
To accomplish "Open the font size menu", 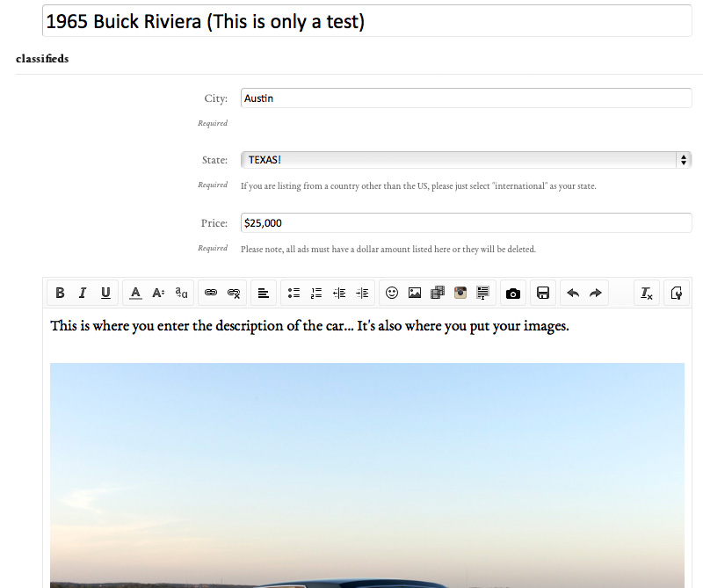I will pyautogui.click(x=158, y=293).
